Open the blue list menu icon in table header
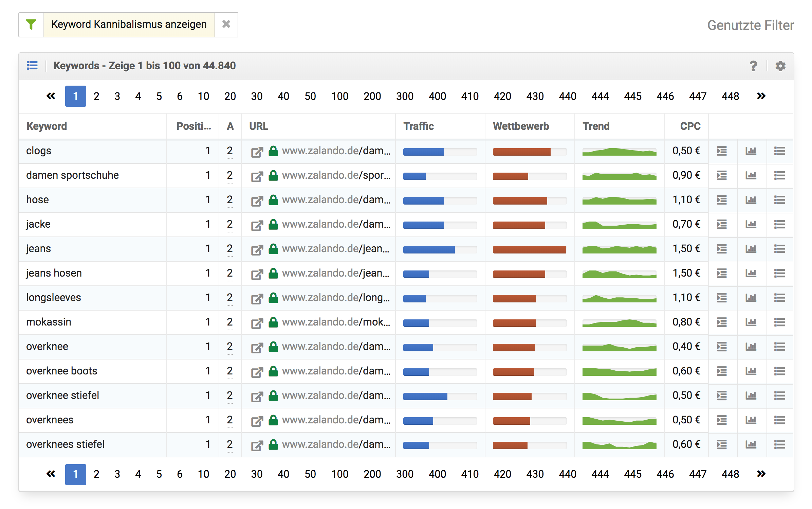812x509 pixels. (32, 65)
